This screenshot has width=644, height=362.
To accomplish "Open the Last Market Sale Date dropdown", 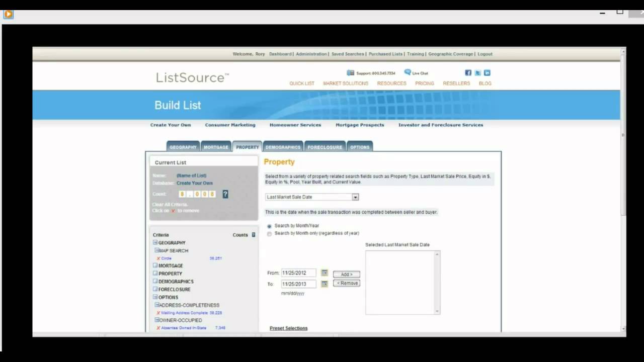I will click(312, 197).
